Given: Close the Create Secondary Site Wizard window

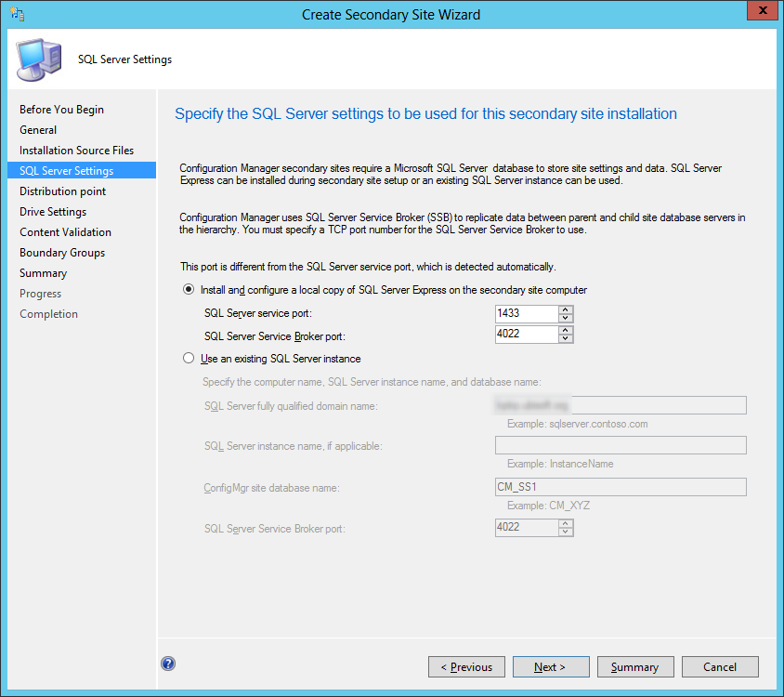Looking at the screenshot, I should (763, 10).
